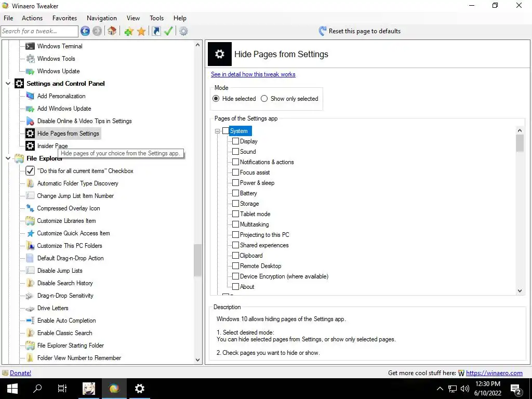Open the favorites gold star icon
The height and width of the screenshot is (399, 532).
(x=141, y=32)
